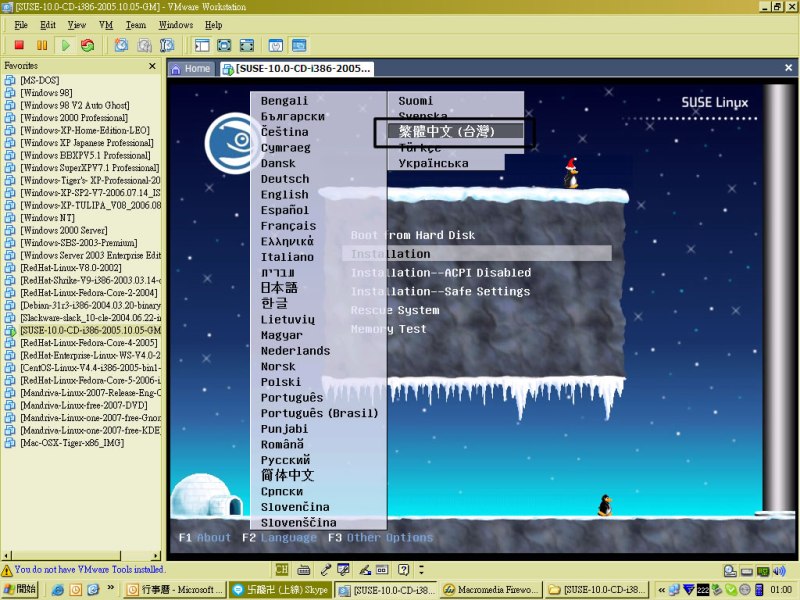The width and height of the screenshot is (800, 600).
Task: Power off the virtual machine with red stop icon
Action: tap(19, 45)
